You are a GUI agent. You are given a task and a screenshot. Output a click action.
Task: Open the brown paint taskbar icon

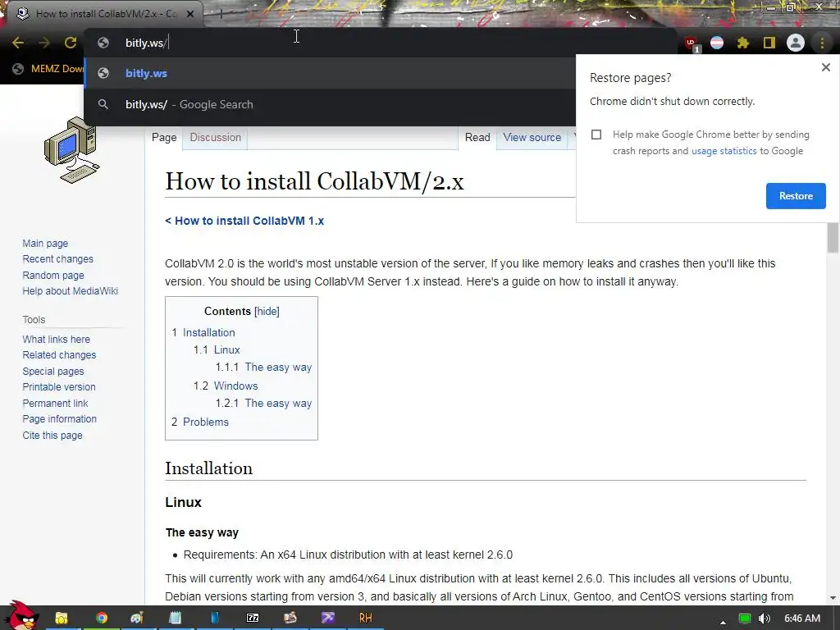coord(290,619)
